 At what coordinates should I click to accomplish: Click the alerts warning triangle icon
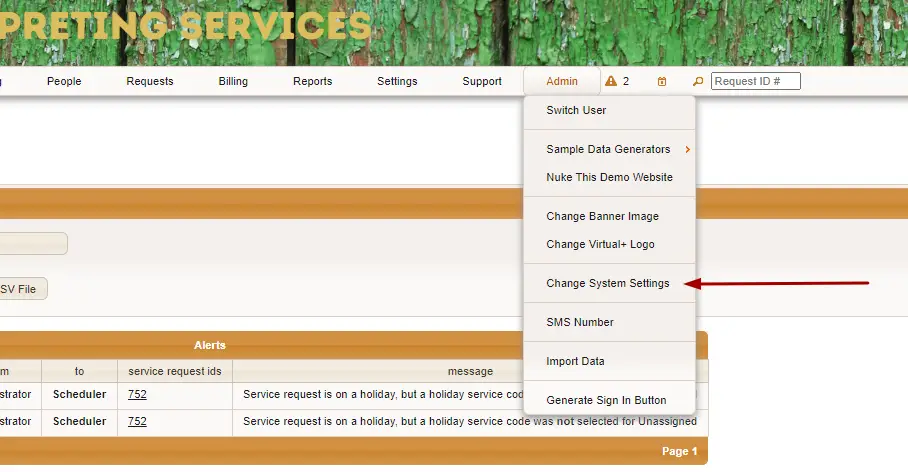[611, 81]
